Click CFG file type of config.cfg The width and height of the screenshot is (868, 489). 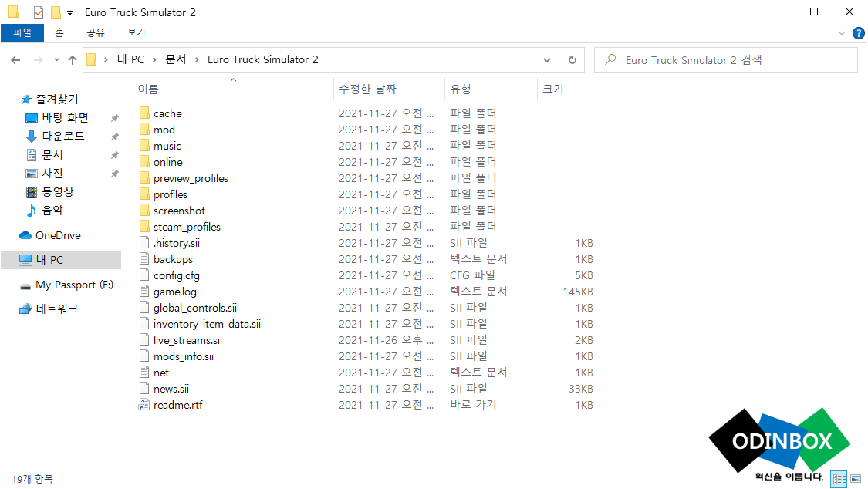(x=472, y=275)
